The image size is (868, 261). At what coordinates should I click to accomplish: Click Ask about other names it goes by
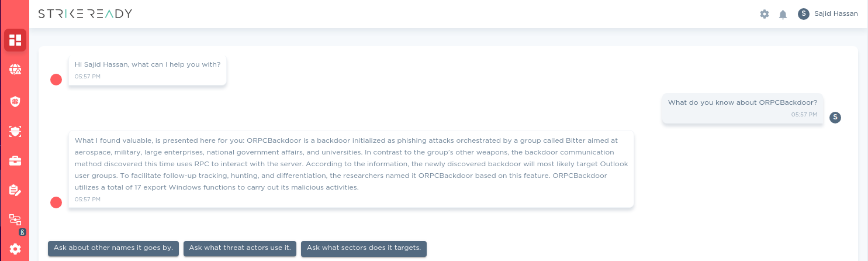pyautogui.click(x=113, y=248)
